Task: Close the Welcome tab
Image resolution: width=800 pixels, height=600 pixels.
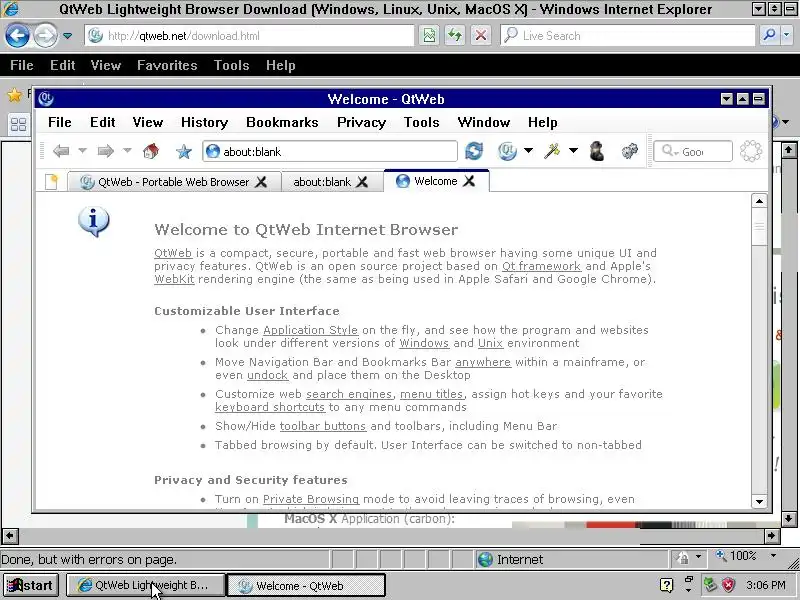Action: [469, 181]
